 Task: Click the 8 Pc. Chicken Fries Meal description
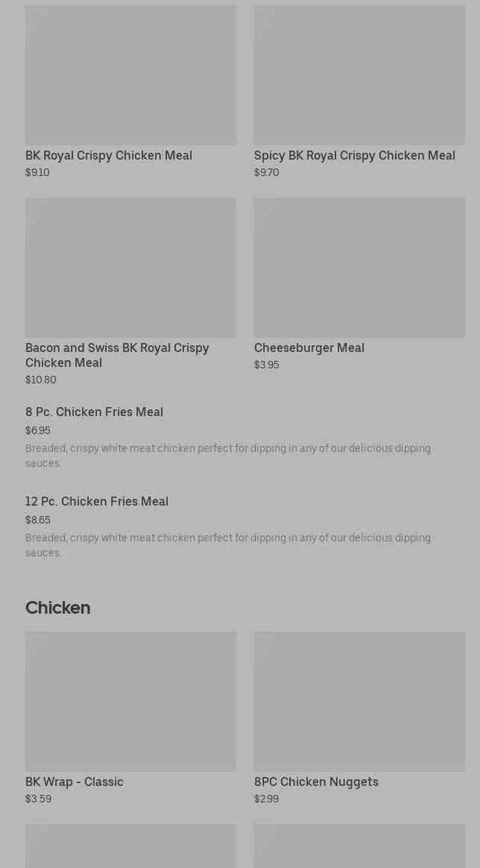[227, 456]
